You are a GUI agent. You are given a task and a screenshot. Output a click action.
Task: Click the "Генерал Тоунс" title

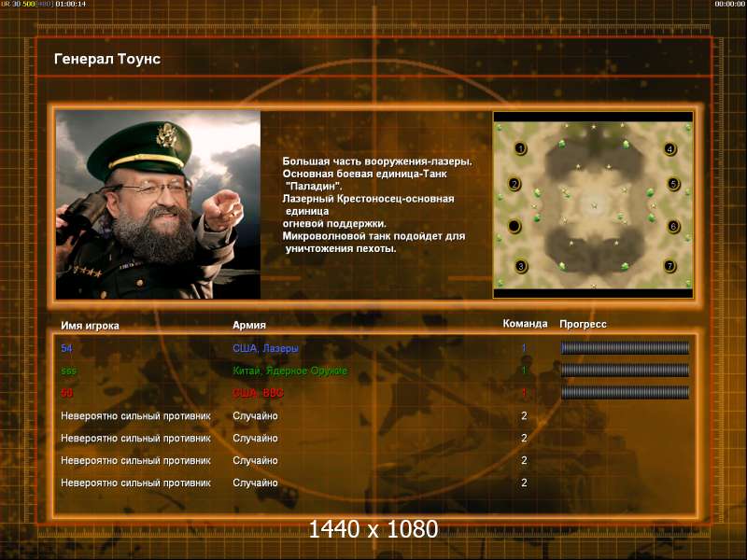[x=107, y=59]
